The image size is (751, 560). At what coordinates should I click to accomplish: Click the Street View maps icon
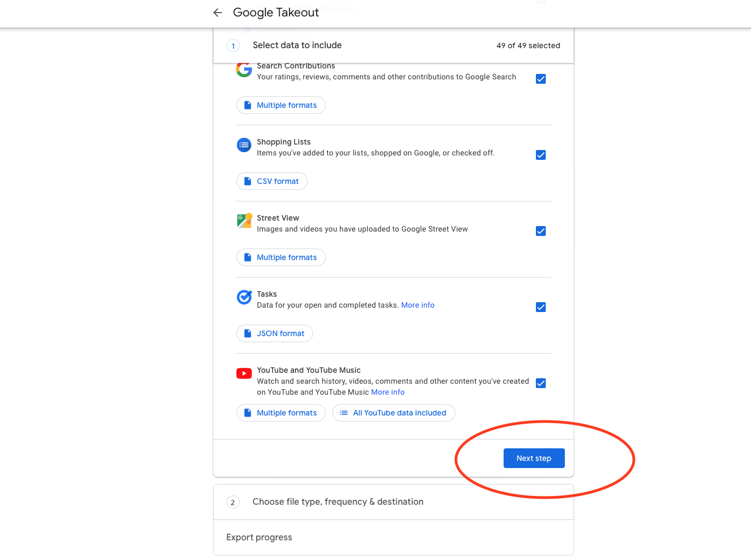[x=244, y=221]
